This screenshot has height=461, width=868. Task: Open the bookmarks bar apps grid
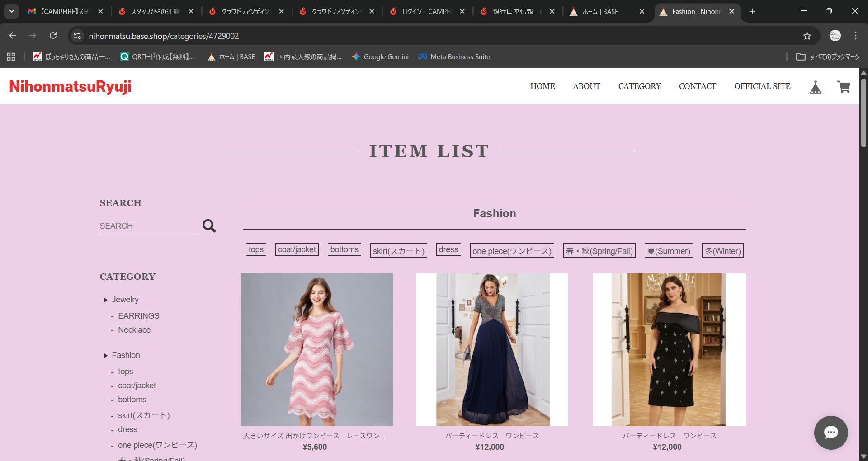tap(11, 56)
